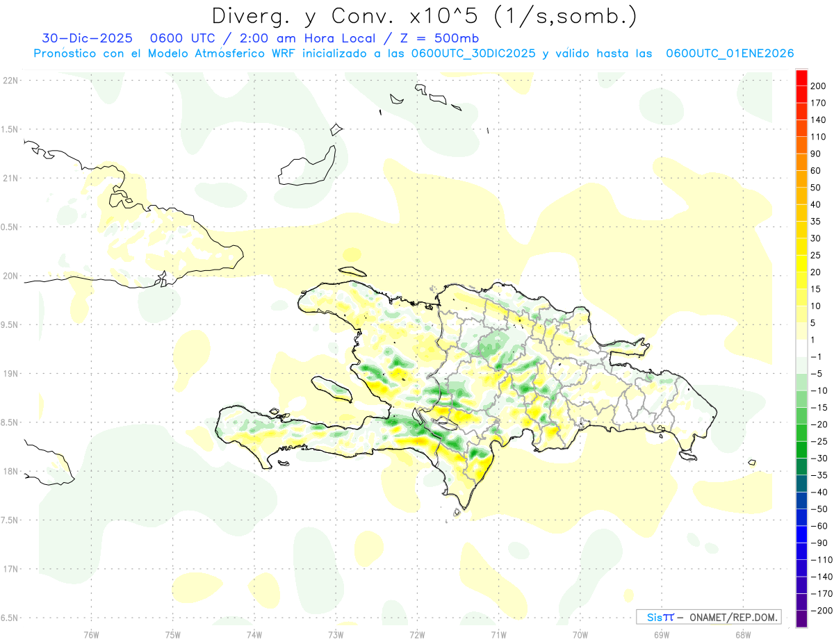
Task: Click the colorbar value label '40'
Action: [x=817, y=205]
